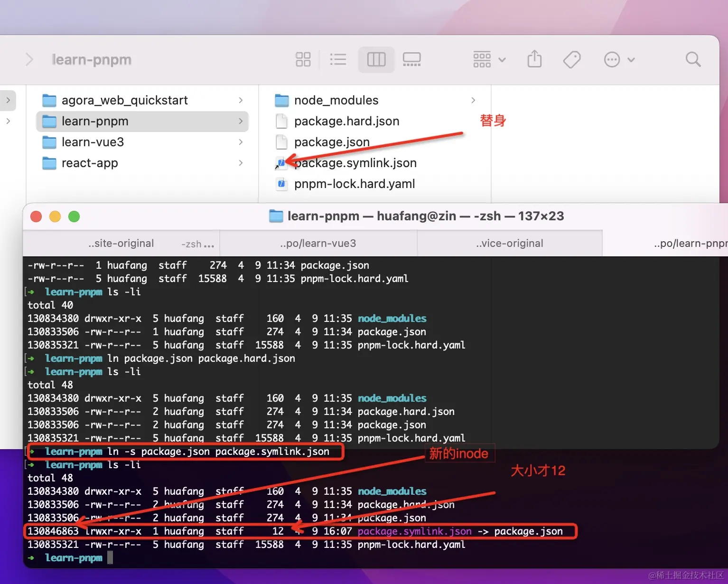Switch to the ..site-original terminal tab

(x=121, y=244)
